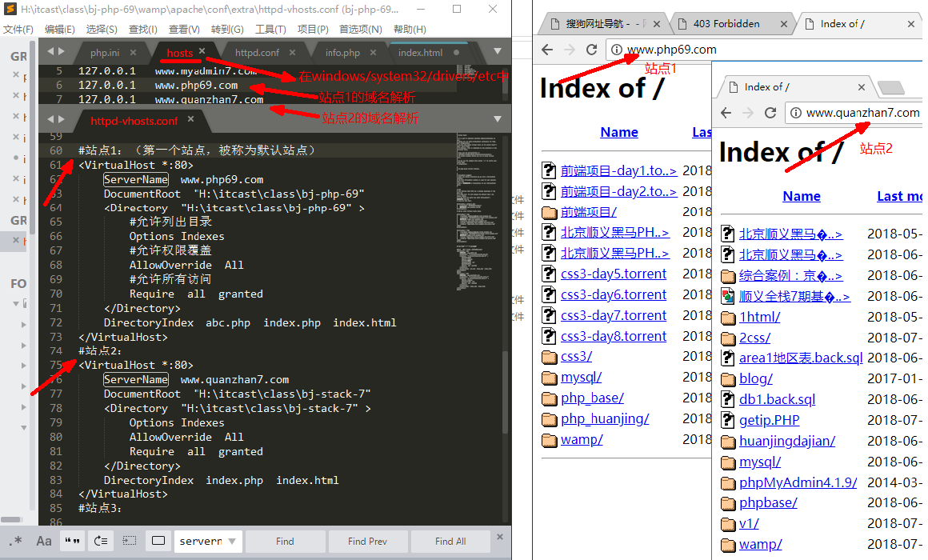
Task: Toggle wrap search option in find bar
Action: click(102, 541)
